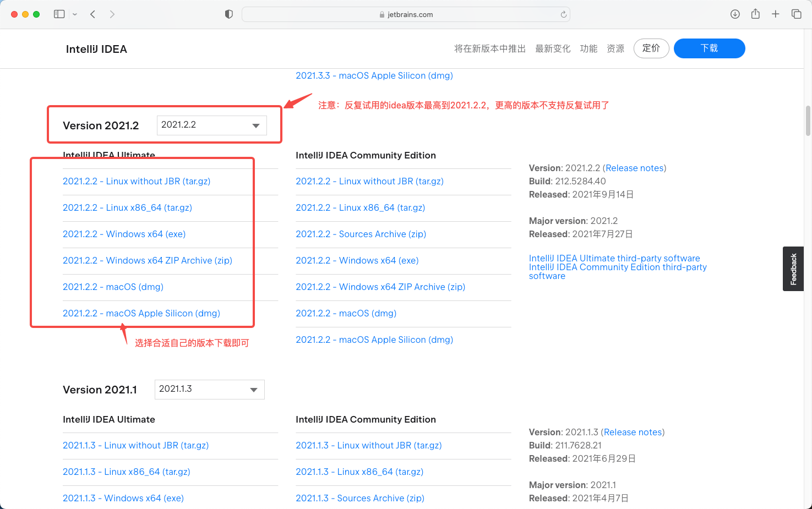The width and height of the screenshot is (812, 509).
Task: Open IntelliJ IDEA Ultimate third-party software link
Action: [614, 258]
